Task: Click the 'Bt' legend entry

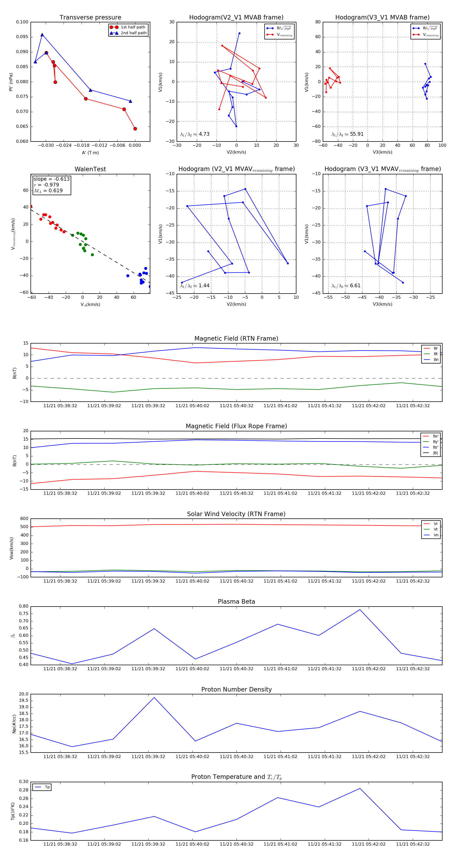Action: click(431, 354)
